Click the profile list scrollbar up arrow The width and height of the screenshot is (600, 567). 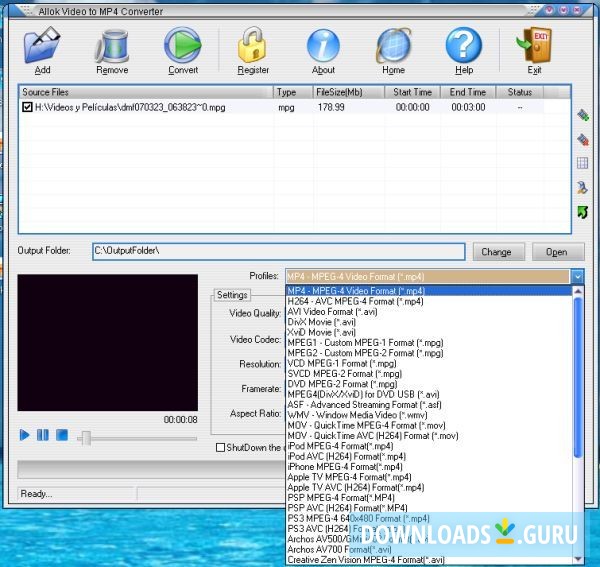(578, 292)
